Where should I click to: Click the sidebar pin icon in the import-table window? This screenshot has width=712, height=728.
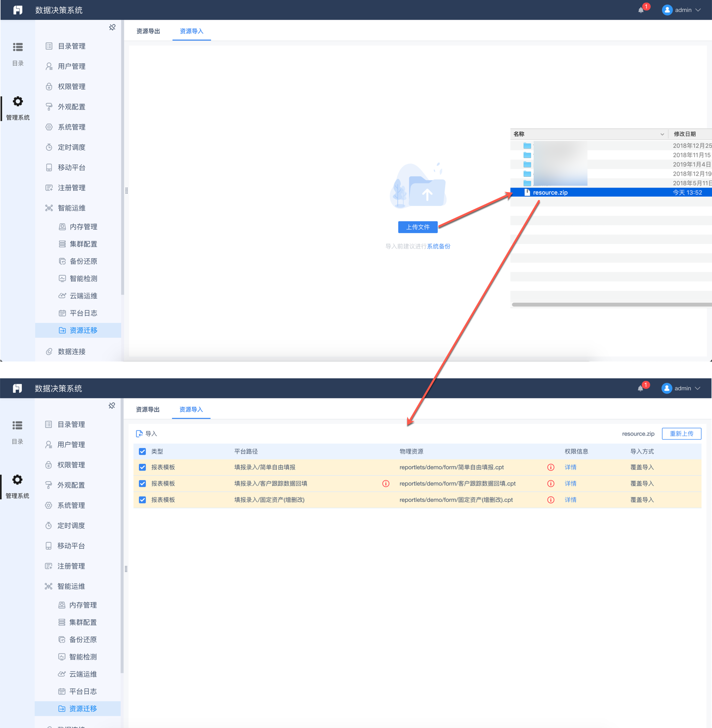112,405
